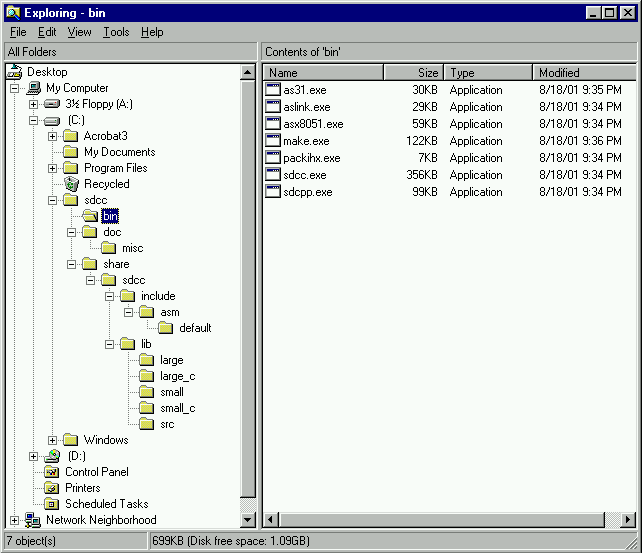Click the 122KB size cell
642x553 pixels.
point(422,141)
